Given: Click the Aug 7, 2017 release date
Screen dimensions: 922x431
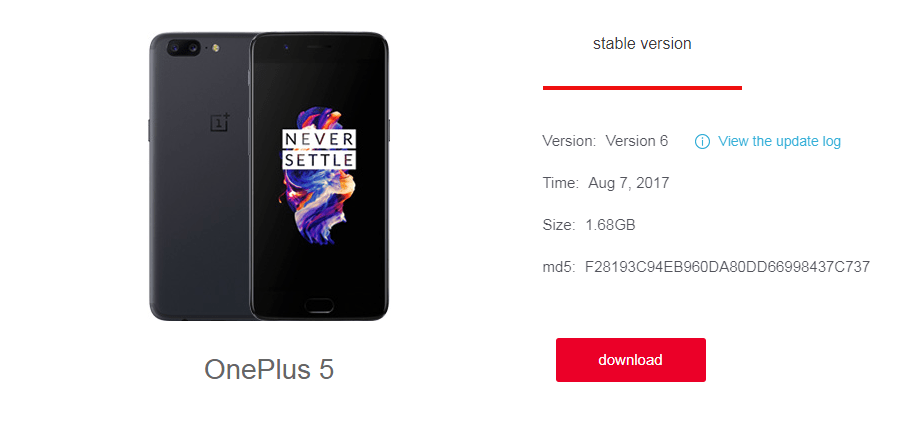Looking at the screenshot, I should tap(629, 183).
